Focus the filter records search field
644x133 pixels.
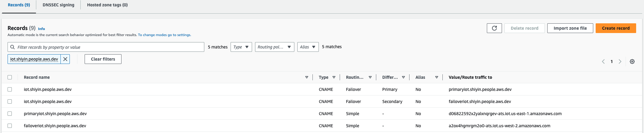109,47
